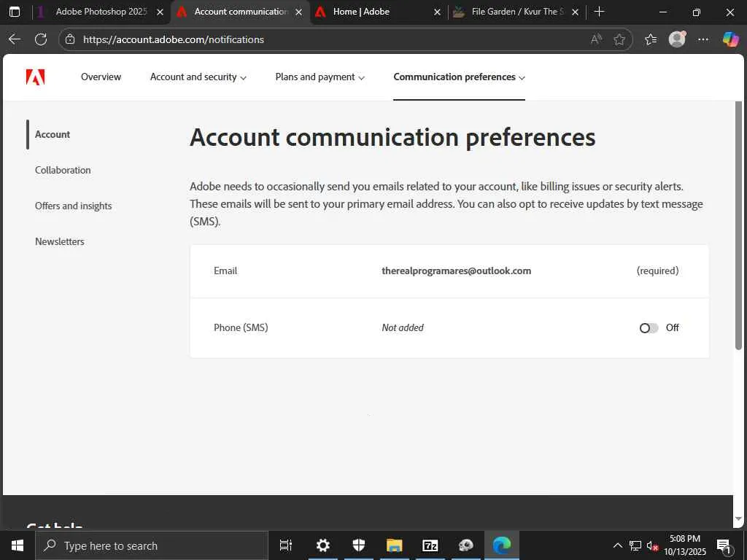Viewport: 747px width, 560px height.
Task: View site information lock icon
Action: 70,39
